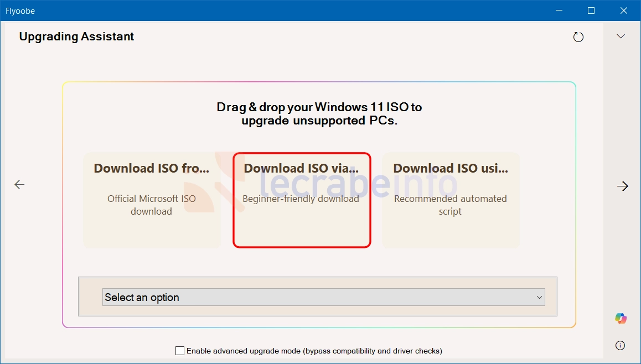Go back with the left arrow icon
Screen dimensions: 641x364
click(19, 185)
